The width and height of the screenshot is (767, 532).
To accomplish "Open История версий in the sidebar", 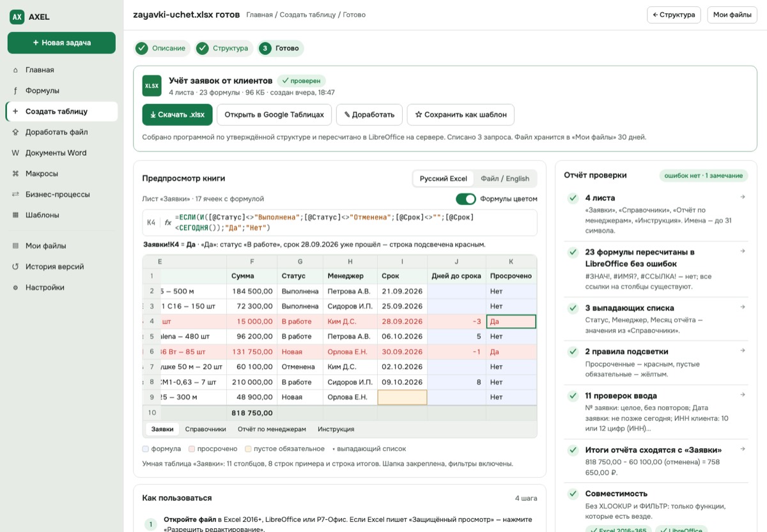I will click(x=61, y=267).
